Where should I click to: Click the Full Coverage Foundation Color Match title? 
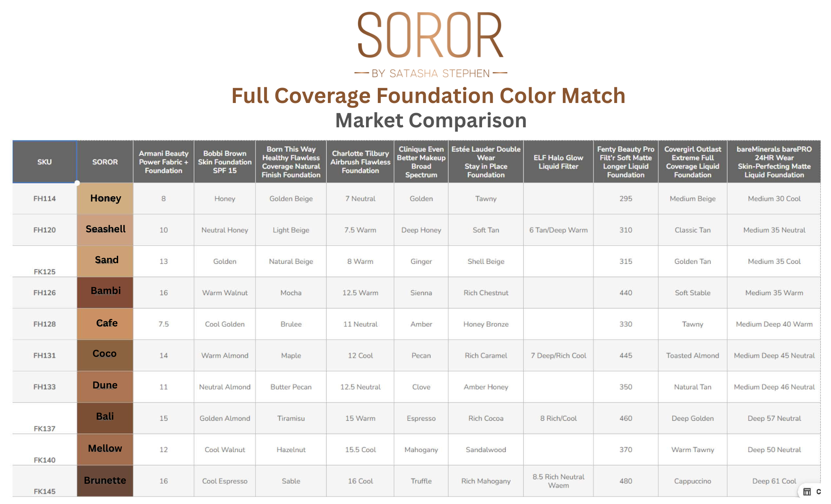pos(428,96)
